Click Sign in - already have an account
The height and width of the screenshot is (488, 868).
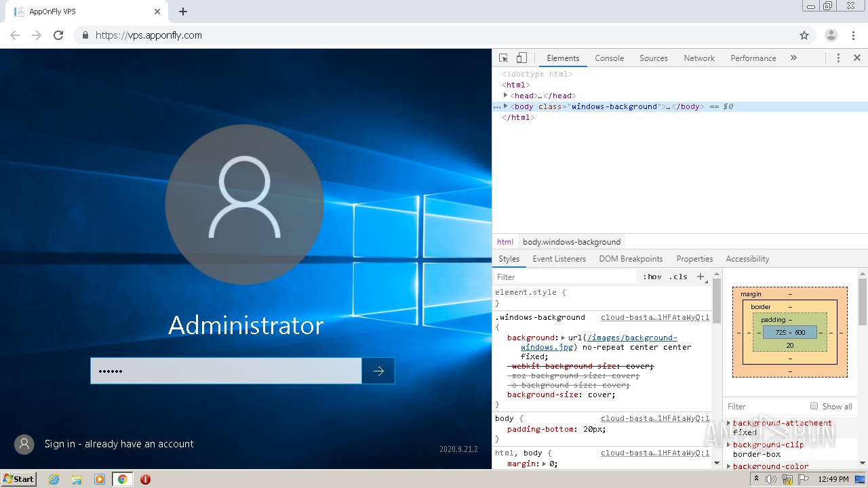[119, 444]
